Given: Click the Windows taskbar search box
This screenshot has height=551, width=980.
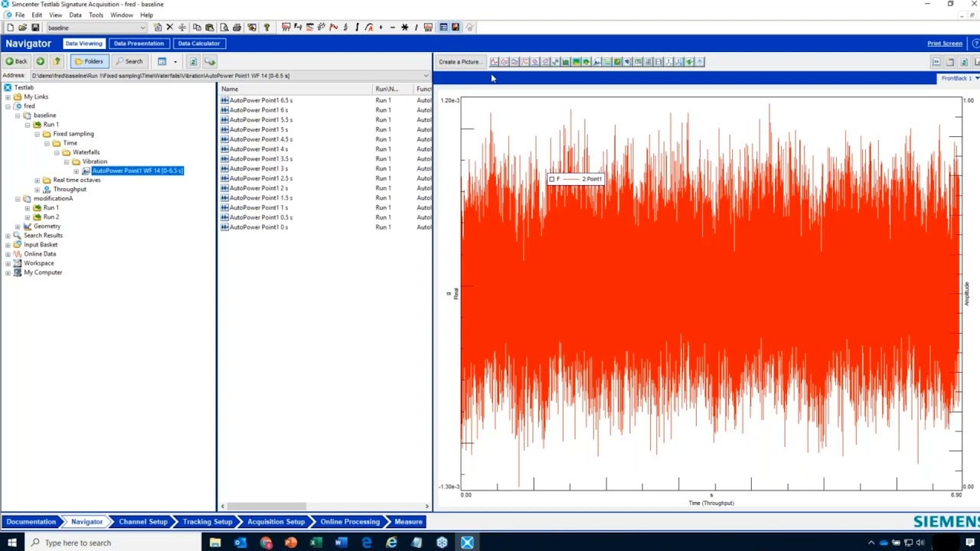Looking at the screenshot, I should click(113, 543).
